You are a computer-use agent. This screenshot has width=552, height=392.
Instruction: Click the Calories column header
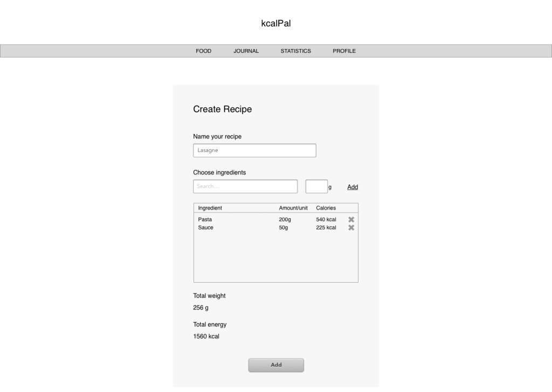pyautogui.click(x=326, y=208)
